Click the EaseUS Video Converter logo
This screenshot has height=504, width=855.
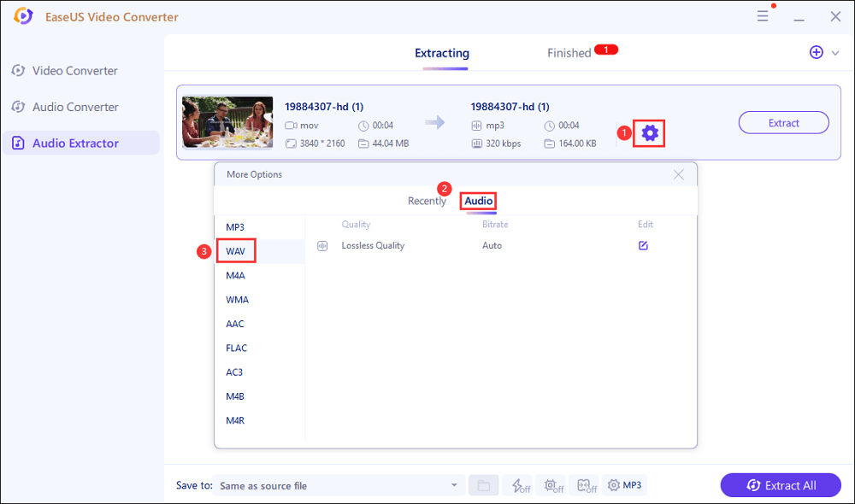click(x=23, y=16)
